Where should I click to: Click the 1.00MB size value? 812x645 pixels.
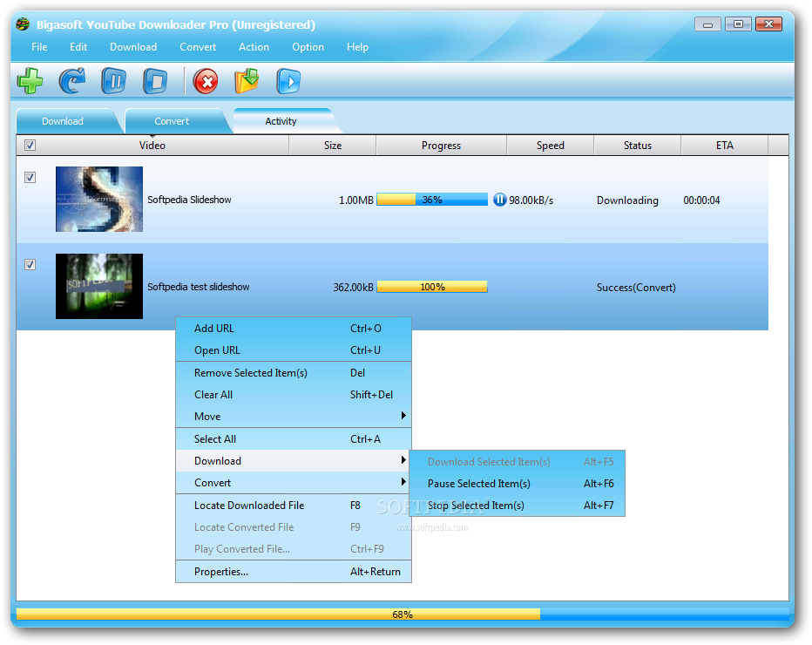click(x=355, y=200)
